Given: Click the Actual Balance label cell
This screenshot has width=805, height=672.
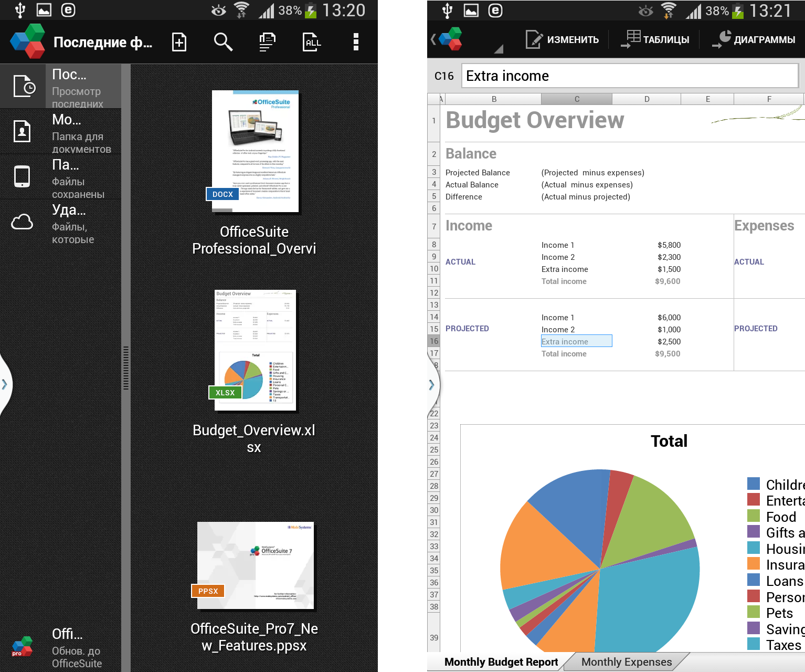Looking at the screenshot, I should [x=472, y=185].
